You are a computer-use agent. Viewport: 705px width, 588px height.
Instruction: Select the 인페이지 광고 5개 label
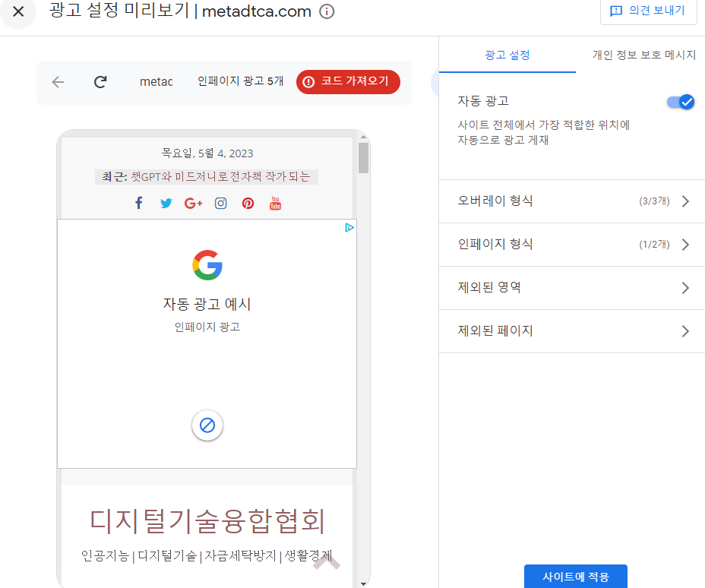click(241, 81)
